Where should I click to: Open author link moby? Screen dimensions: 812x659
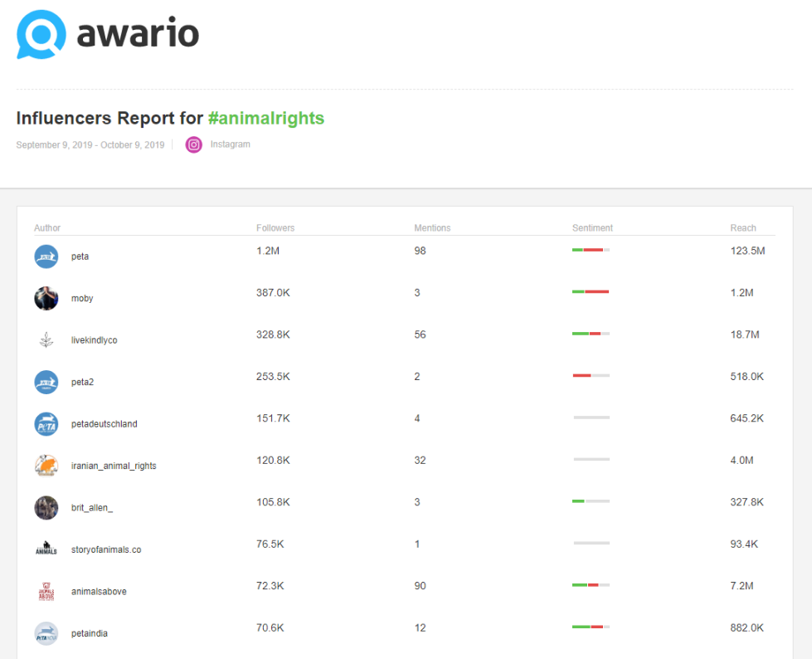pyautogui.click(x=82, y=299)
